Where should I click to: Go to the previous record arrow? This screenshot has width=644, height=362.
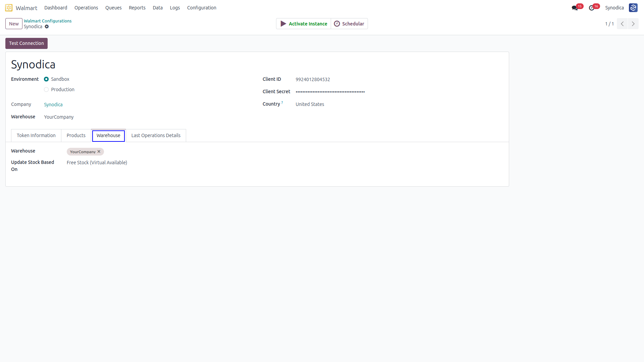pos(622,24)
